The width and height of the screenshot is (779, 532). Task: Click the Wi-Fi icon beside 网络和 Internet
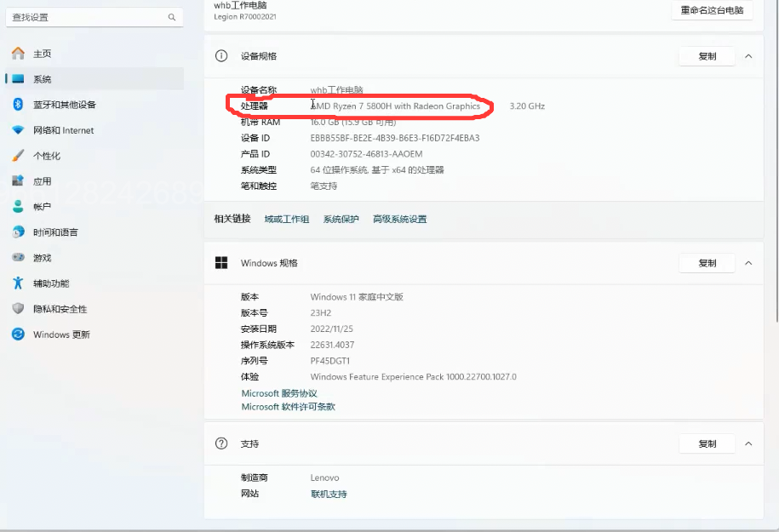click(x=18, y=130)
